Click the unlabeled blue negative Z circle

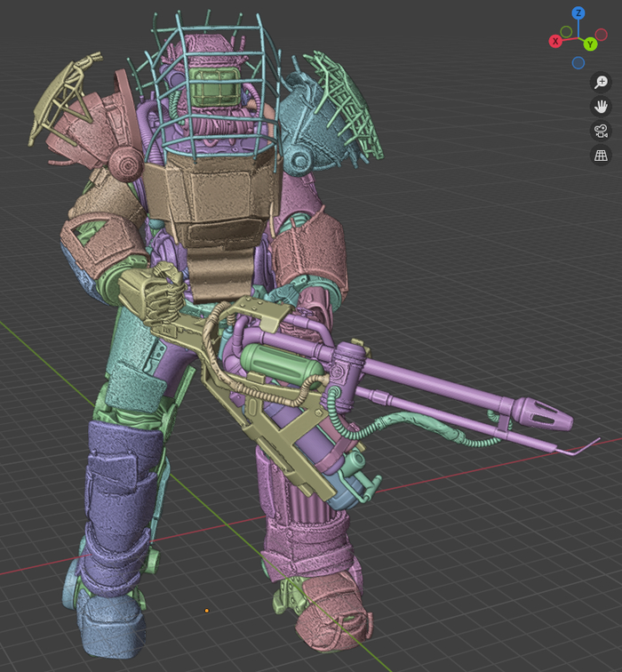(x=578, y=63)
